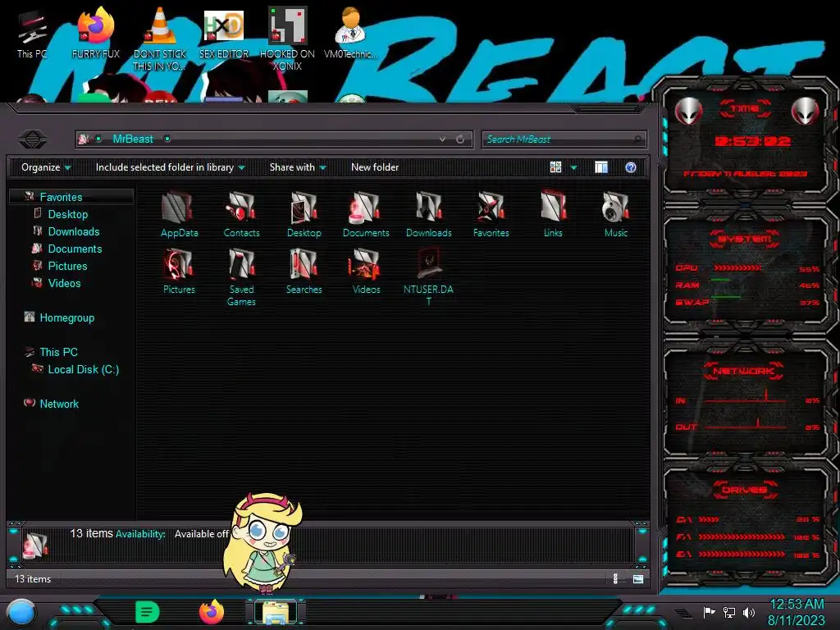The width and height of the screenshot is (840, 630).
Task: Open Local Disk (C:) in navigation pane
Action: click(83, 369)
